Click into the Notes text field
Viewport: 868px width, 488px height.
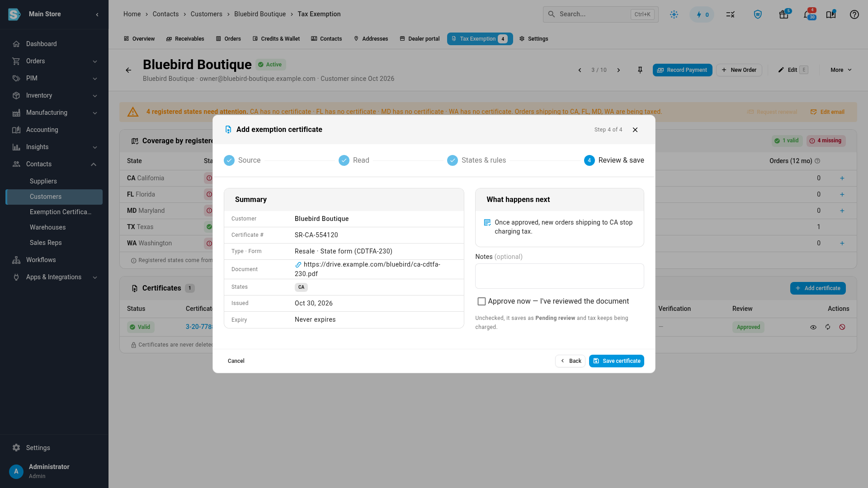tap(559, 276)
